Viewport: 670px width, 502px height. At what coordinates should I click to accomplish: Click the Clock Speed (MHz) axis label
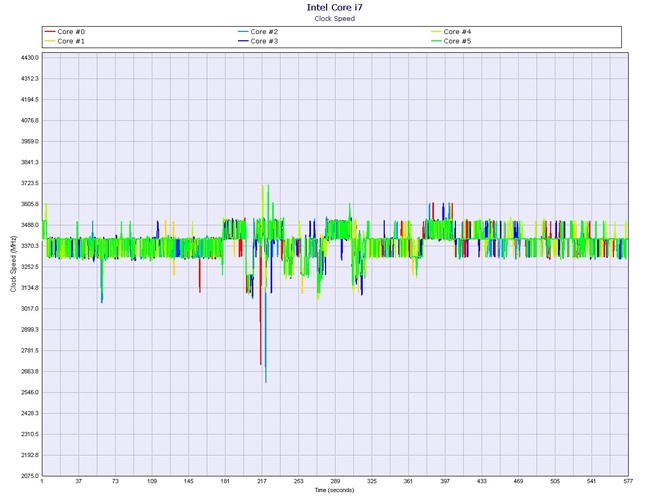[13, 264]
